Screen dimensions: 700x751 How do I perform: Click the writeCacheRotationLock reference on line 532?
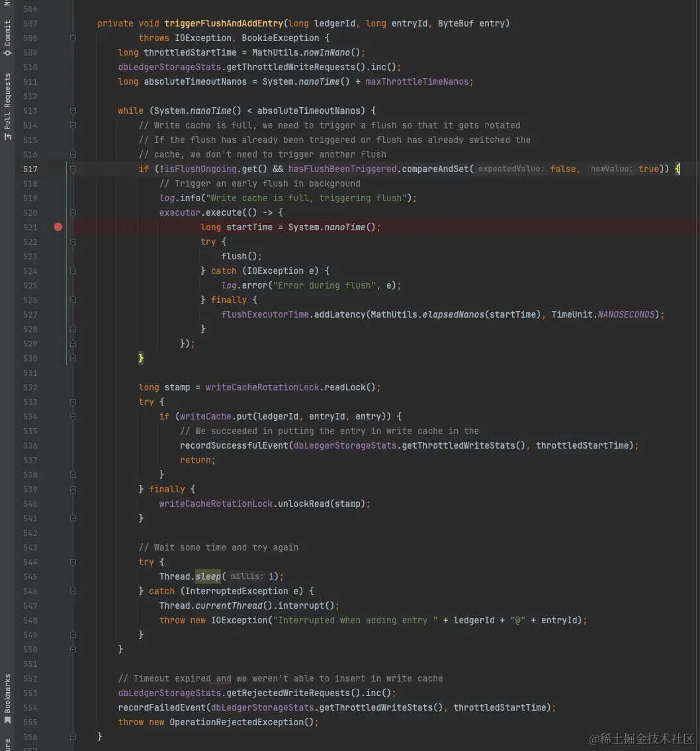click(x=263, y=388)
